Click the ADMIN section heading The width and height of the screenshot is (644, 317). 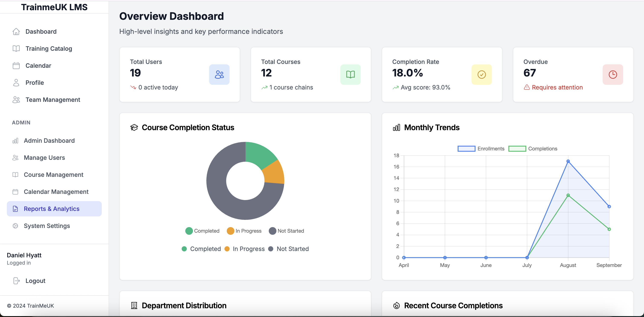21,122
